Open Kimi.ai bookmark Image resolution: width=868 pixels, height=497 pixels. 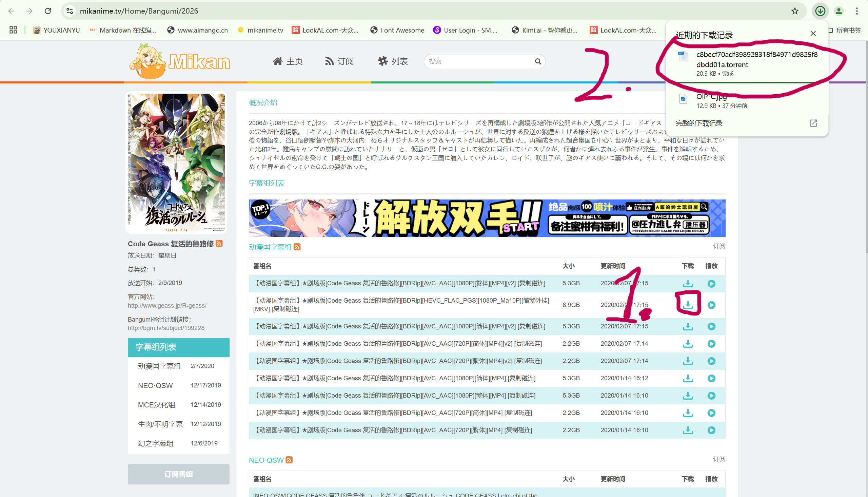[x=544, y=30]
